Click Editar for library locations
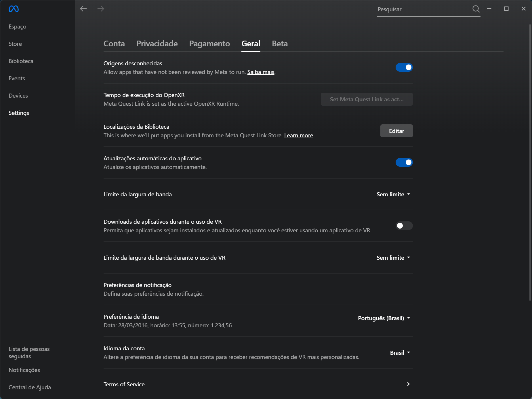 [x=396, y=131]
